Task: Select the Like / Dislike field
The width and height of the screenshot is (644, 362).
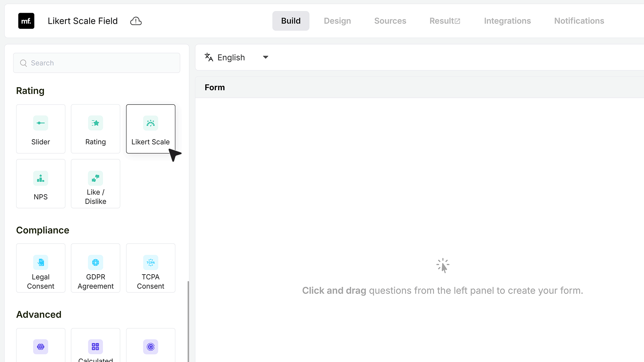Action: tap(96, 184)
